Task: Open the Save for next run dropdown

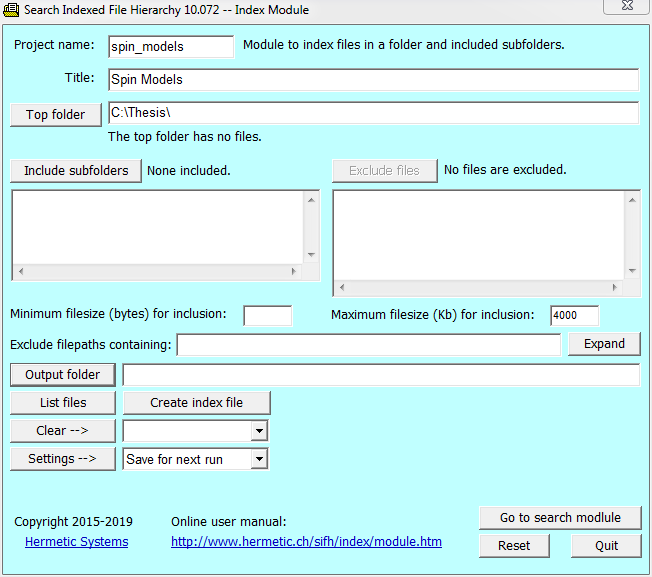Action: click(x=259, y=459)
